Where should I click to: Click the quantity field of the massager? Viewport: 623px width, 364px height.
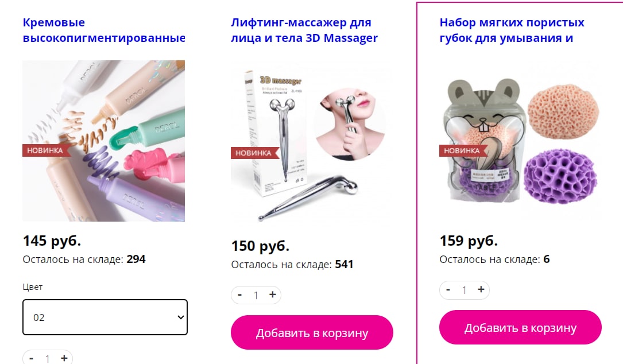pyautogui.click(x=256, y=295)
